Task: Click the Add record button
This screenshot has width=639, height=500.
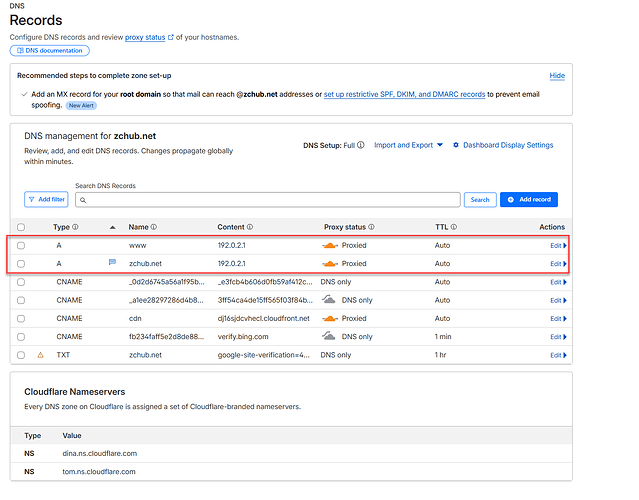Action: pos(529,199)
